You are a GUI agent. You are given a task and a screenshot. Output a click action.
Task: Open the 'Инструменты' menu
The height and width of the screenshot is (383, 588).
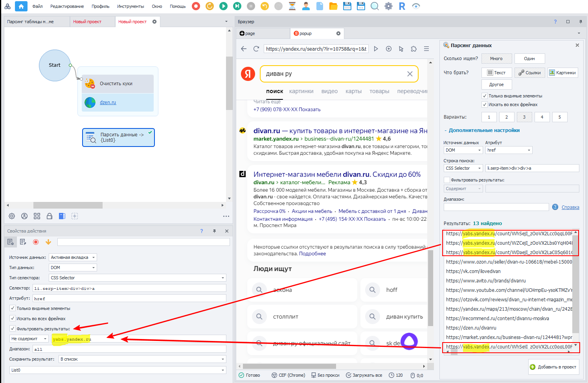click(130, 6)
